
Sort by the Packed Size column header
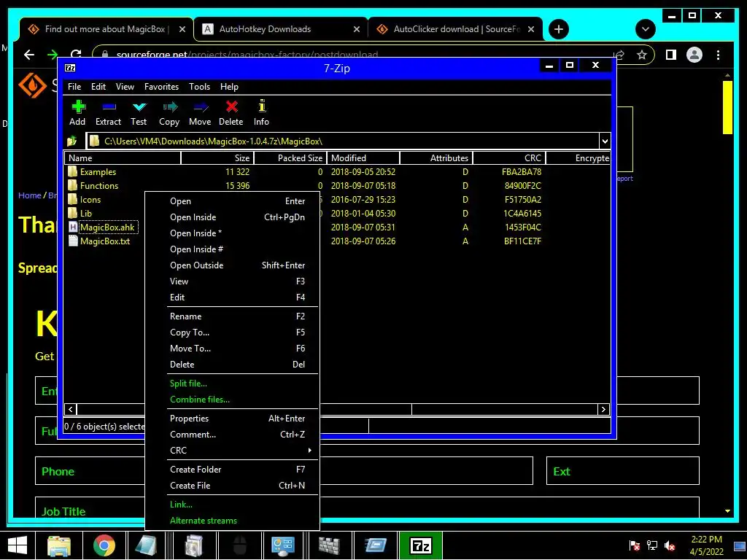tap(290, 157)
